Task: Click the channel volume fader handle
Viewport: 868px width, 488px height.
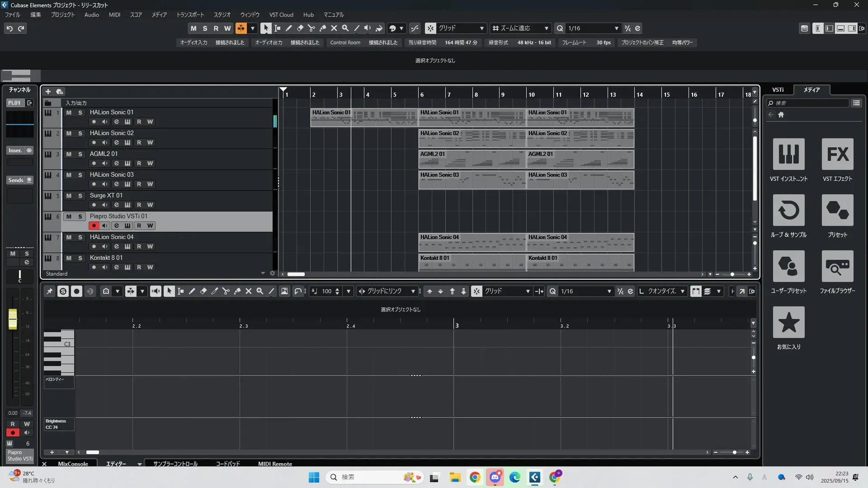Action: [x=13, y=319]
